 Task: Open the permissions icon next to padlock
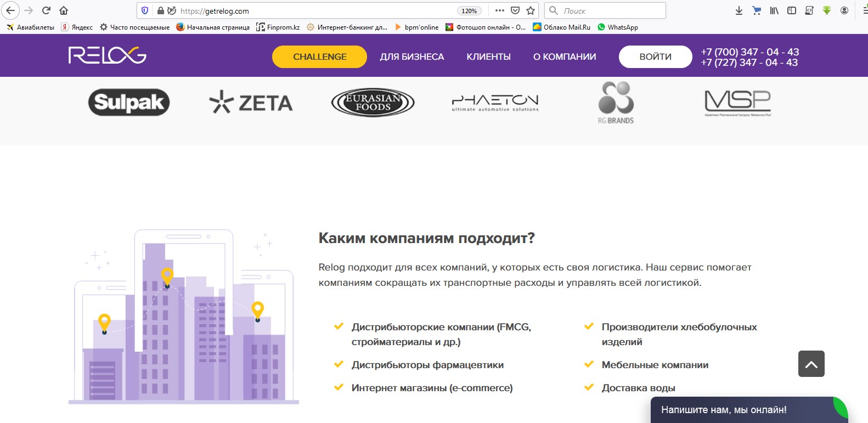click(x=172, y=10)
